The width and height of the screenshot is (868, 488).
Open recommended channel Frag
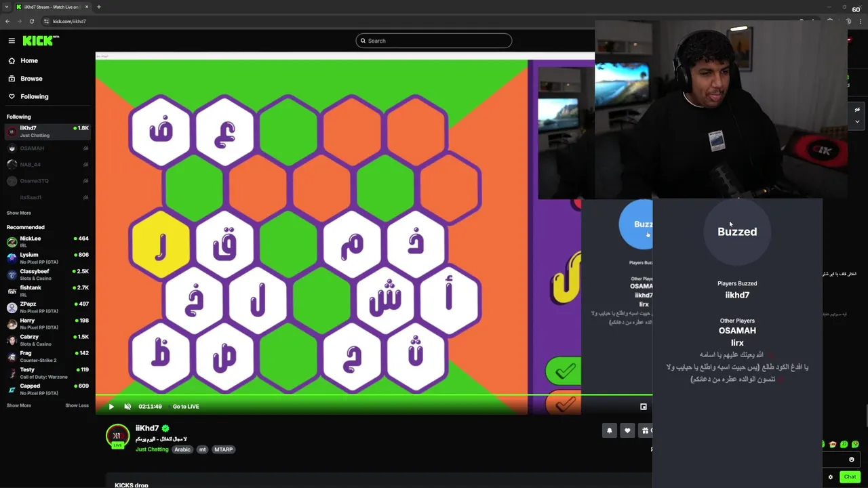47,356
